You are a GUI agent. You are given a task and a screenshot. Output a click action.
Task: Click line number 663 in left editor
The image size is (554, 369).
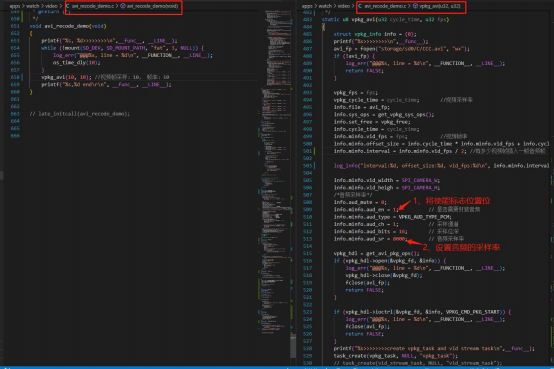point(15,114)
